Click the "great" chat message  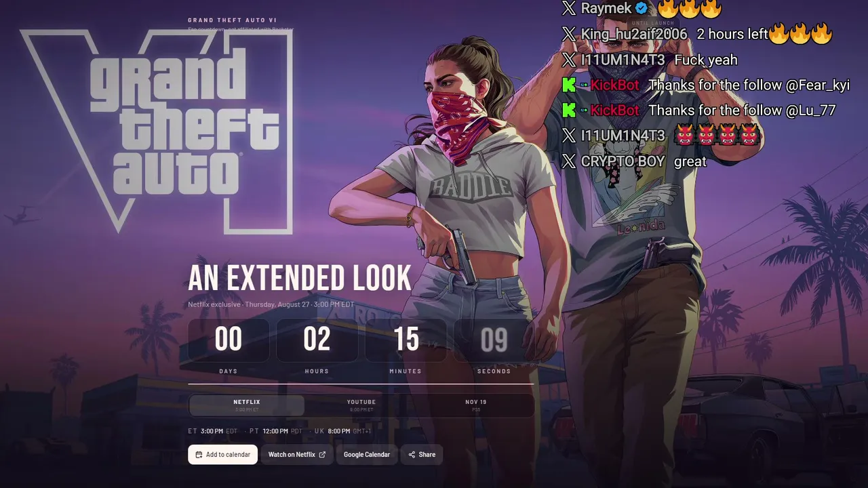click(x=690, y=161)
